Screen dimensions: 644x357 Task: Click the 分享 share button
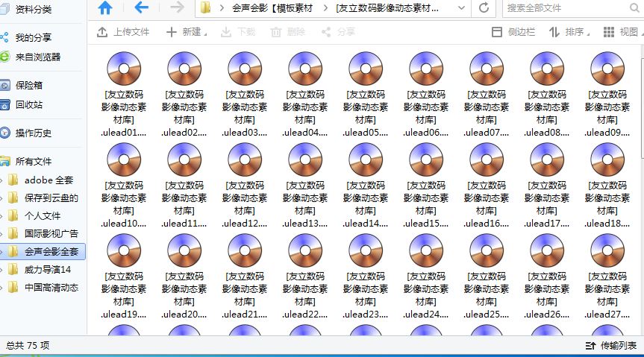pos(338,32)
